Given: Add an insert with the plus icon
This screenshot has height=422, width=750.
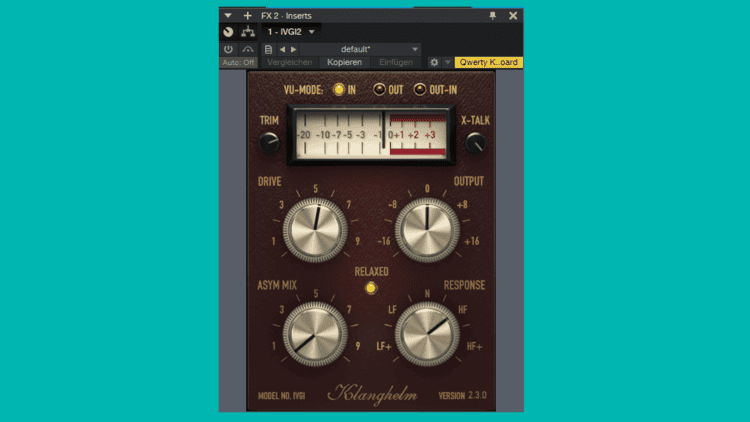Looking at the screenshot, I should click(x=247, y=16).
